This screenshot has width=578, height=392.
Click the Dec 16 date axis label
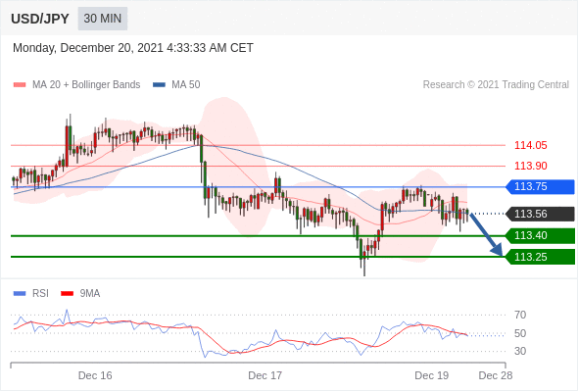(95, 375)
